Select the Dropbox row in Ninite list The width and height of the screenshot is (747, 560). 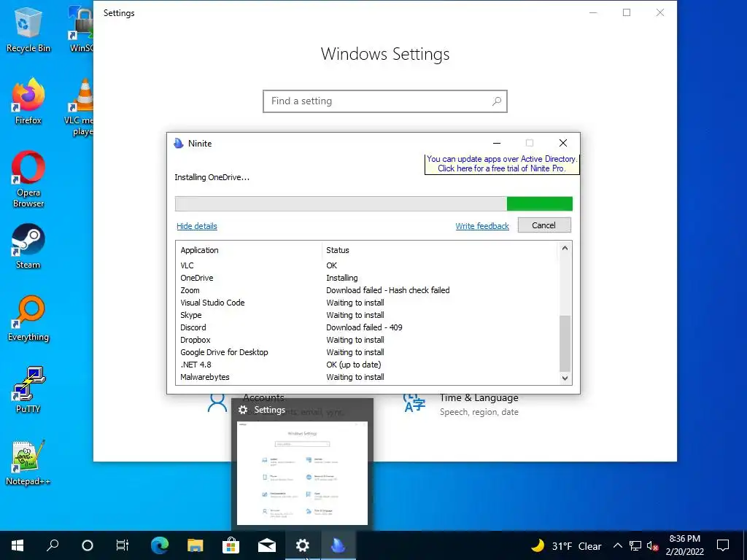point(368,340)
